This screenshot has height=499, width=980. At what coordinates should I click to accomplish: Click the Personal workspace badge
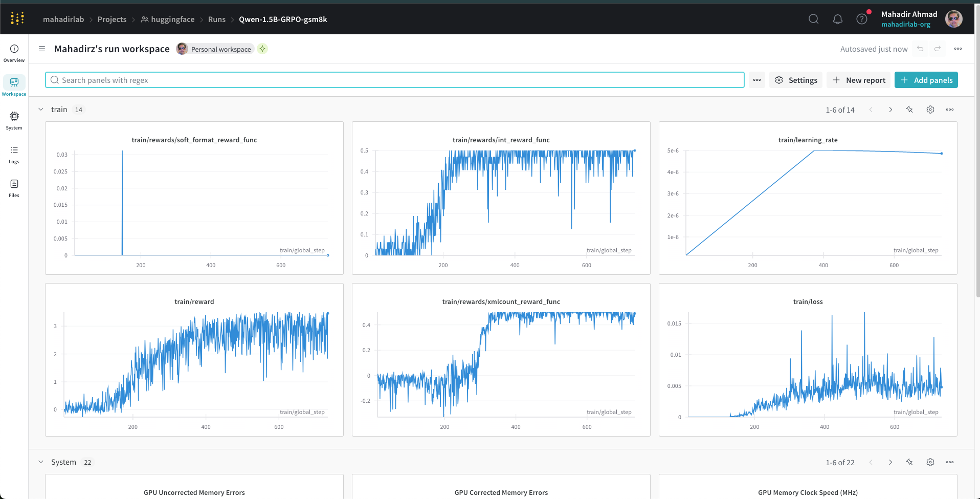click(215, 49)
